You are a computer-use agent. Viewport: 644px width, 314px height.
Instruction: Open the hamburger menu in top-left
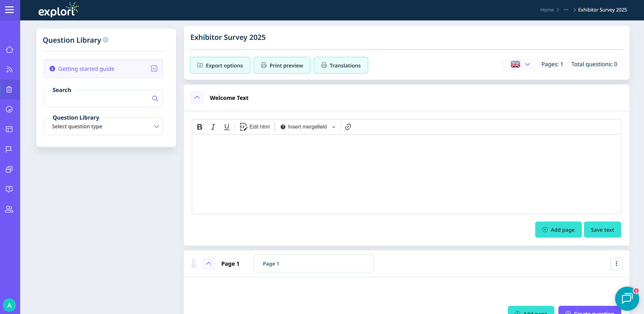pos(9,10)
